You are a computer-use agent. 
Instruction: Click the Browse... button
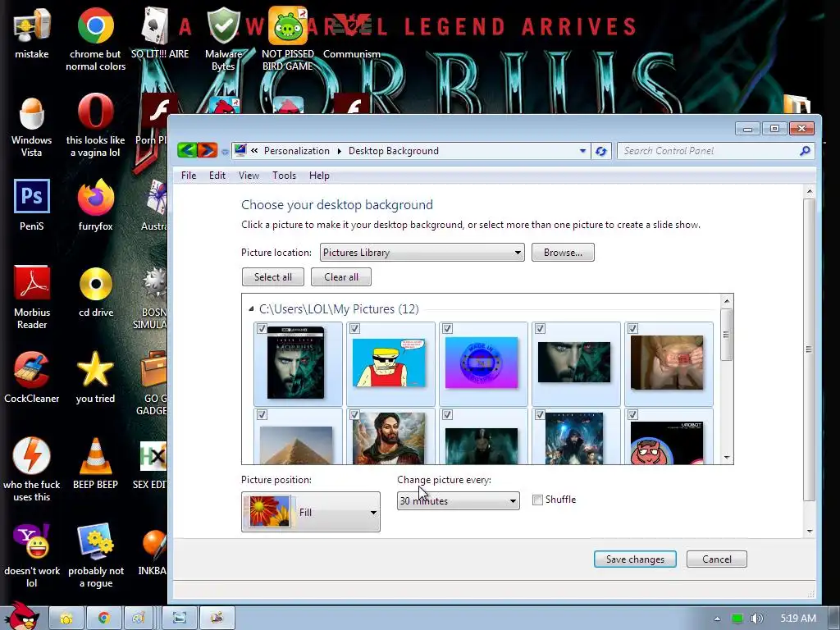563,253
